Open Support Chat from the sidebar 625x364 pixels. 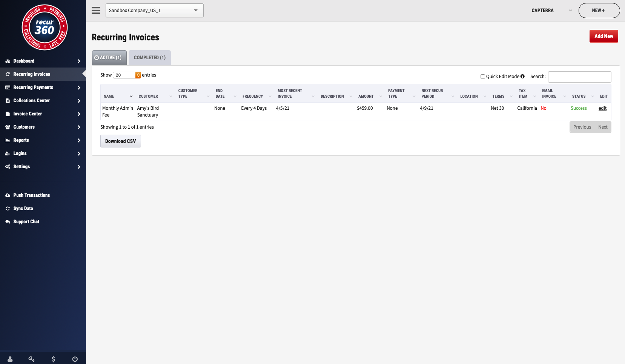click(26, 221)
